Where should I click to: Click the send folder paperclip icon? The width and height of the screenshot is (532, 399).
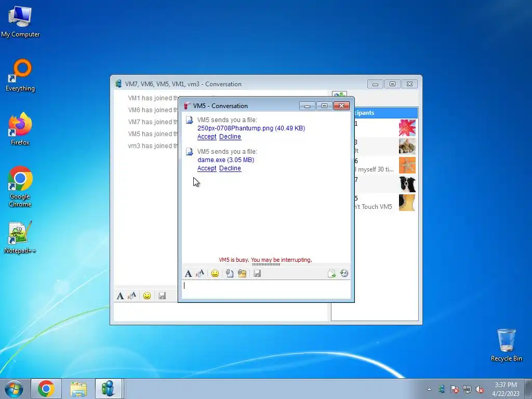coord(242,273)
